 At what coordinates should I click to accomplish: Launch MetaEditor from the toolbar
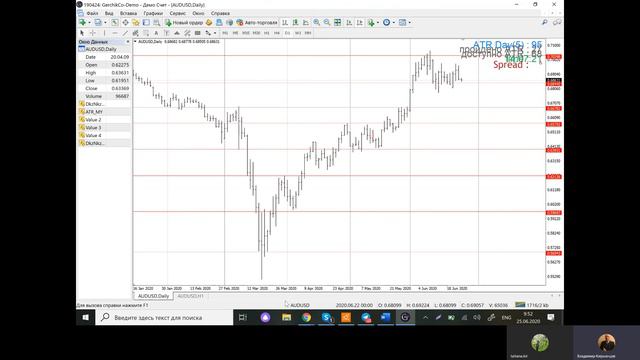pyautogui.click(x=209, y=22)
